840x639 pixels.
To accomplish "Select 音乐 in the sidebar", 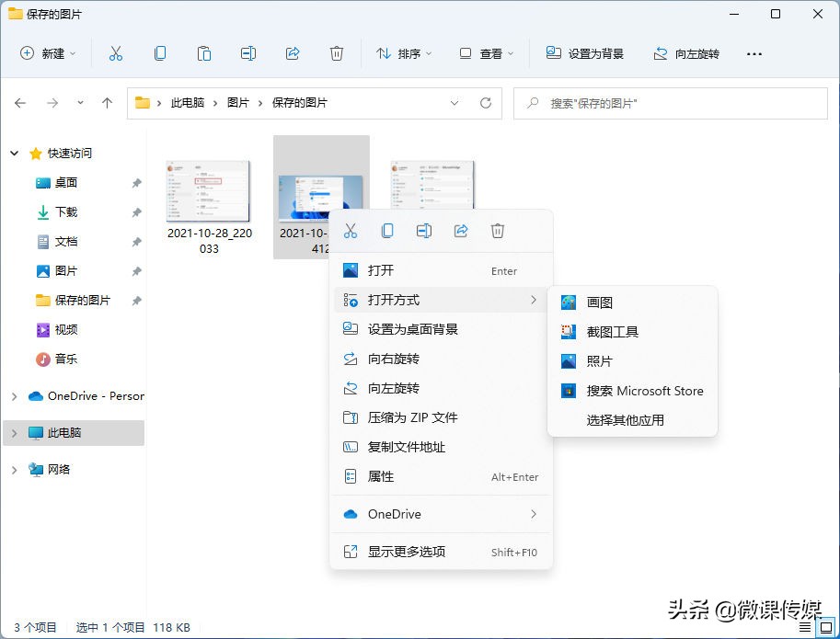I will click(x=66, y=359).
